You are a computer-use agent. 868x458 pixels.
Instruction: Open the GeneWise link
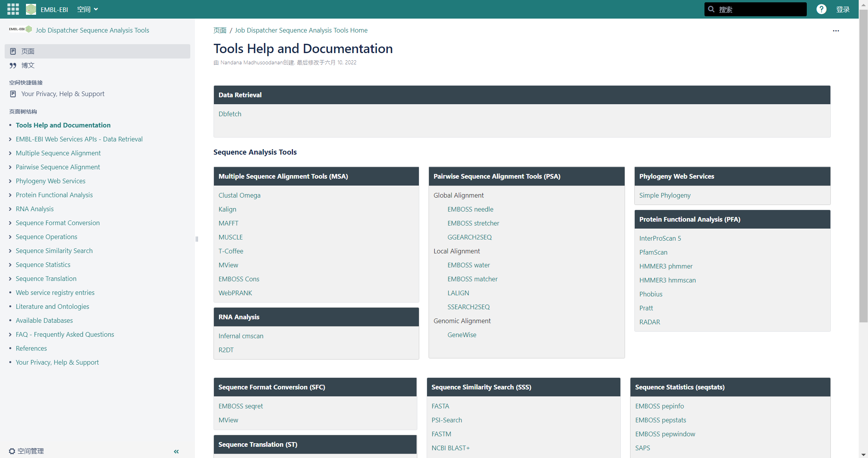[462, 335]
